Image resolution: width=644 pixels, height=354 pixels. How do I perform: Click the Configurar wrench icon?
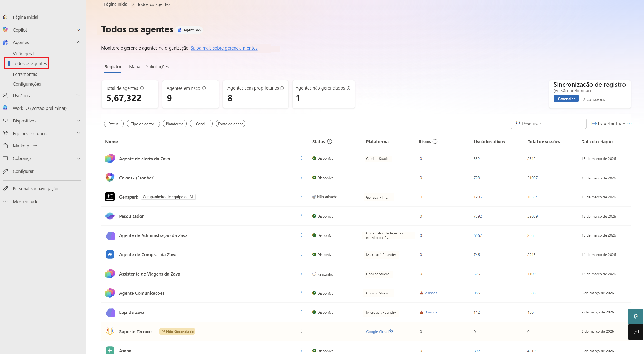pyautogui.click(x=5, y=171)
